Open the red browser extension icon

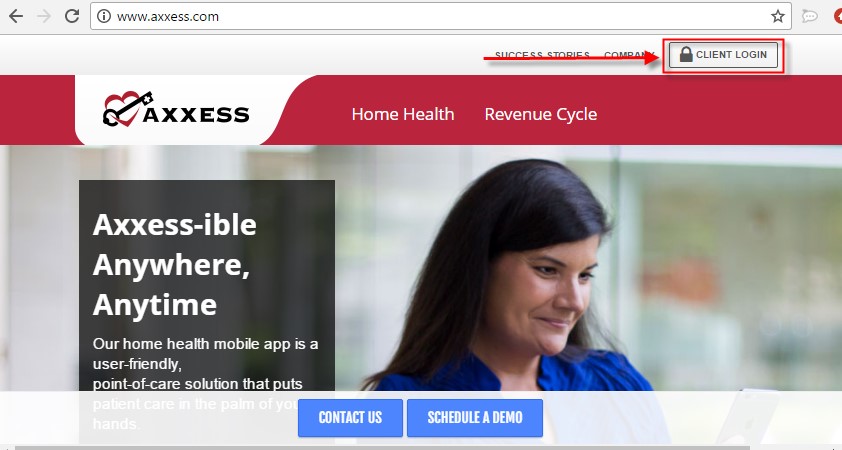click(x=838, y=17)
